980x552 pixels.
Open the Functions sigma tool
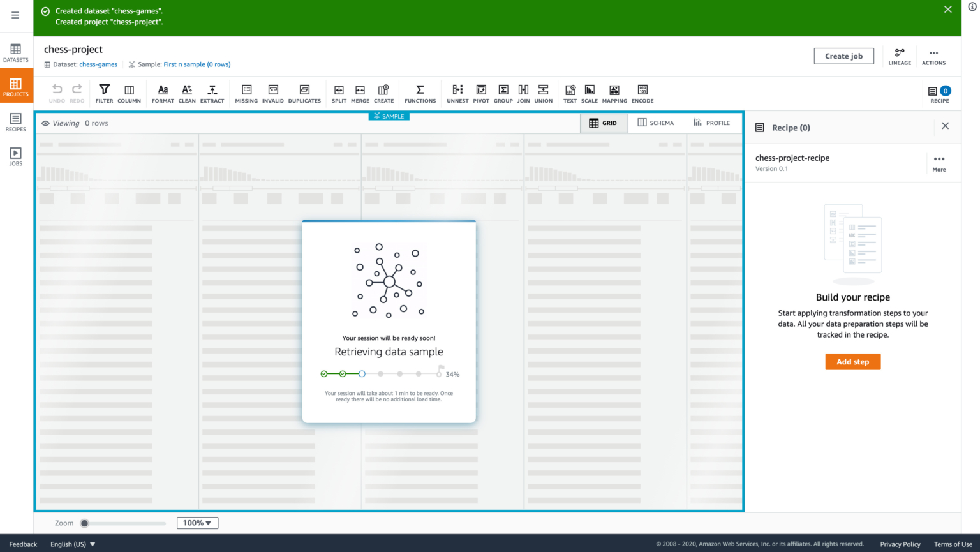(x=420, y=93)
